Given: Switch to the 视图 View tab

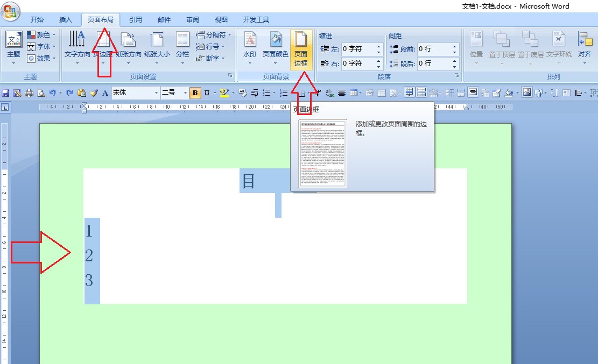Looking at the screenshot, I should point(221,20).
